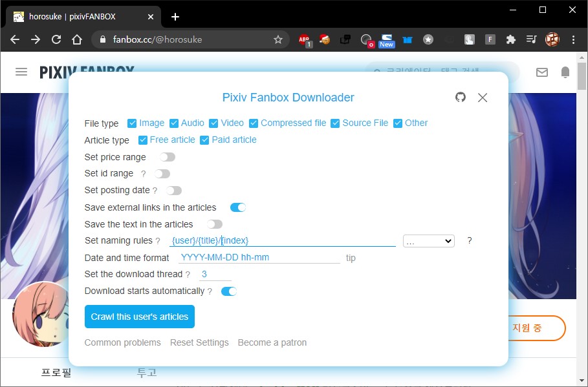
Task: Open Fanbox notifications bell
Action: point(565,72)
